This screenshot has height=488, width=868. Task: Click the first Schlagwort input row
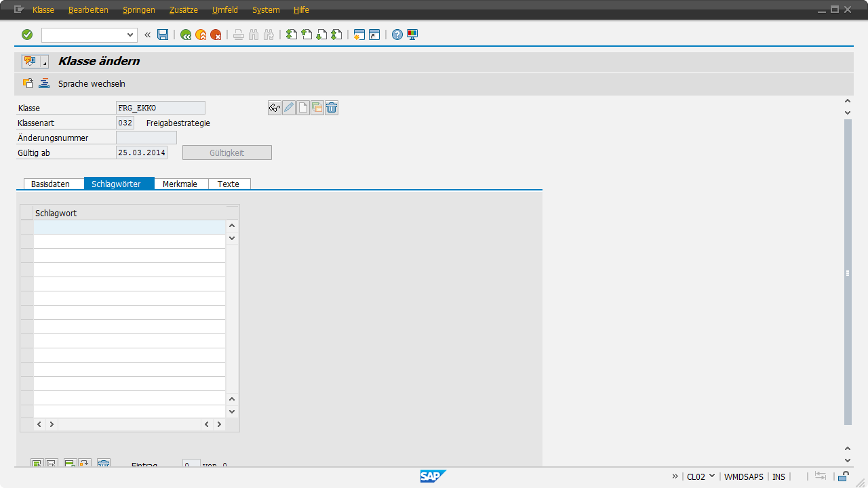129,226
